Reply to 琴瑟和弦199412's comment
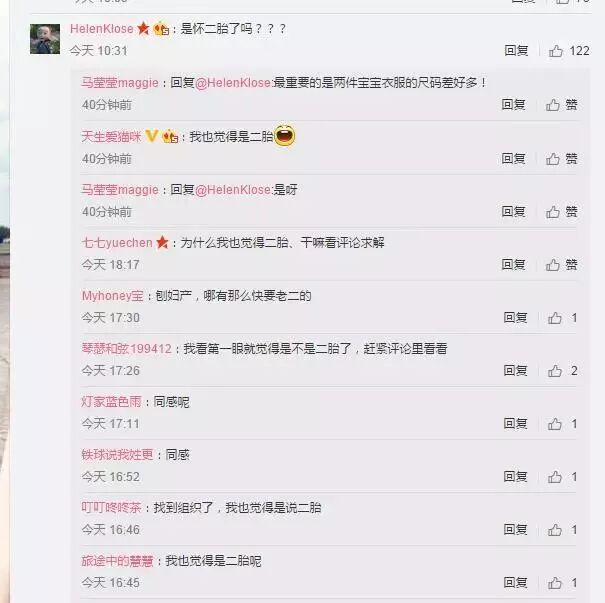 [515, 371]
